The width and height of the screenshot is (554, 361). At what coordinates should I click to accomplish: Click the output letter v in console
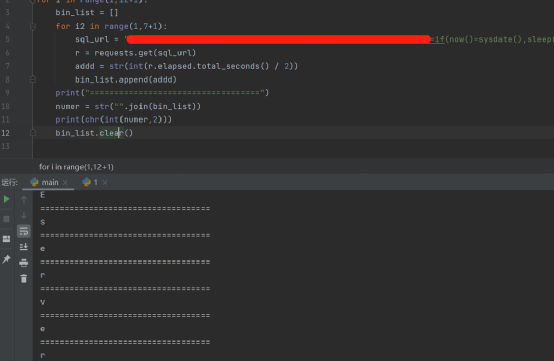(x=42, y=302)
